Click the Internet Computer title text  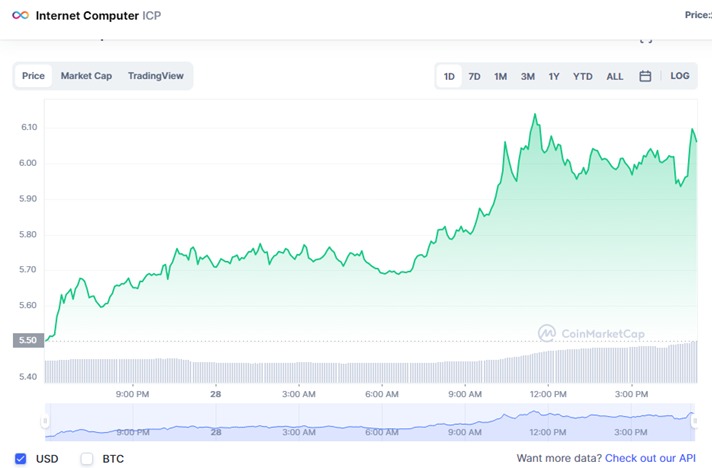87,15
